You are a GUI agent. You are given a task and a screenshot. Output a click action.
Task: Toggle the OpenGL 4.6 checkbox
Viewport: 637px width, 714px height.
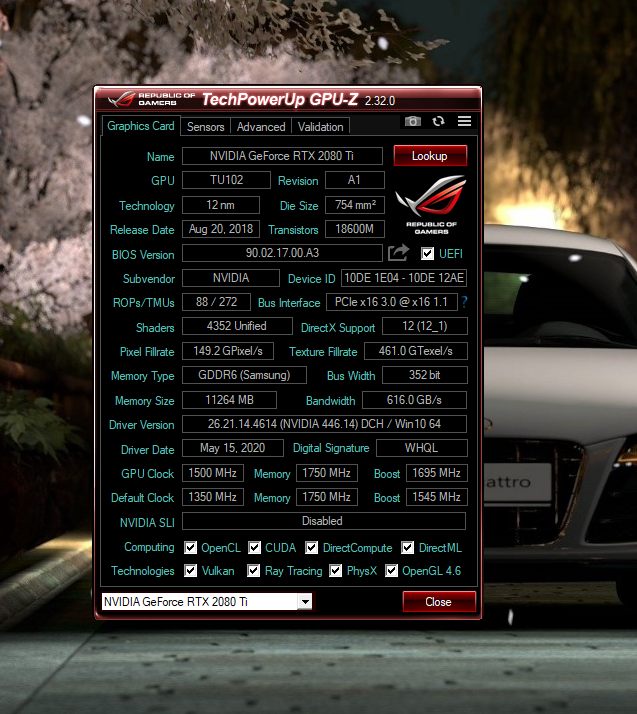[392, 571]
